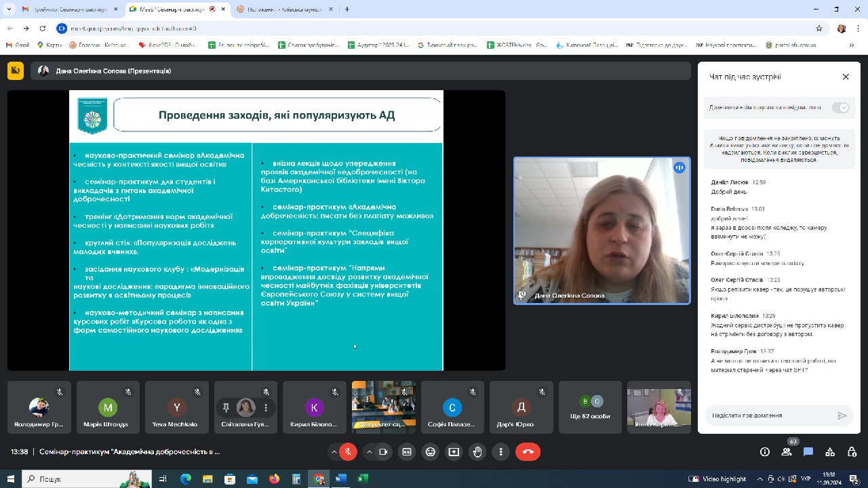The width and height of the screenshot is (868, 488).
Task: Select Дана Олегівна Сопова's video tile
Action: coord(601,230)
